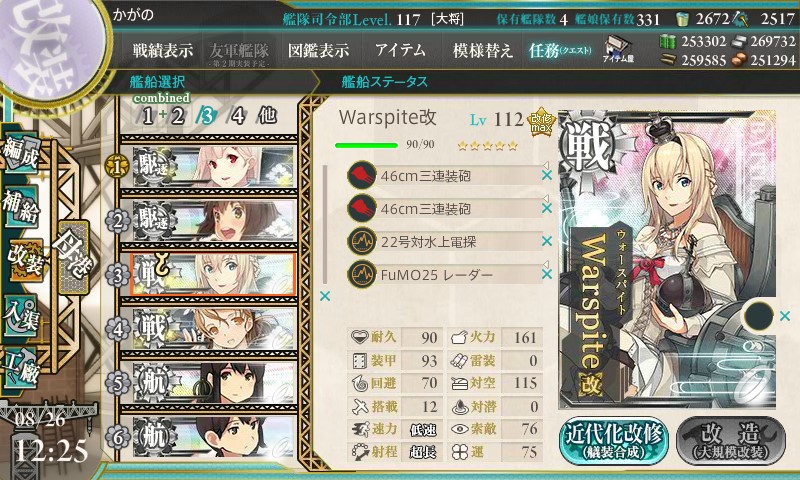The height and width of the screenshot is (480, 800).
Task: Click the 改造 remodel button
Action: [730, 441]
